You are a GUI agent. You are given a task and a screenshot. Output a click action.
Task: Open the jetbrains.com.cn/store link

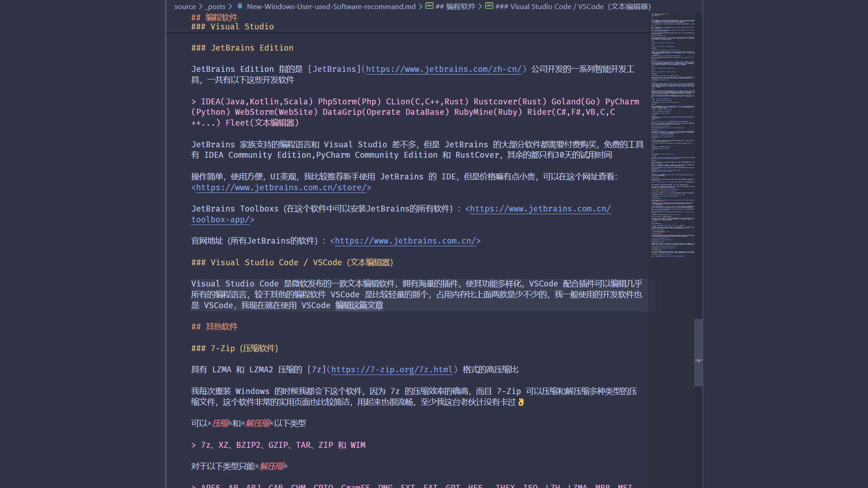[x=281, y=188]
